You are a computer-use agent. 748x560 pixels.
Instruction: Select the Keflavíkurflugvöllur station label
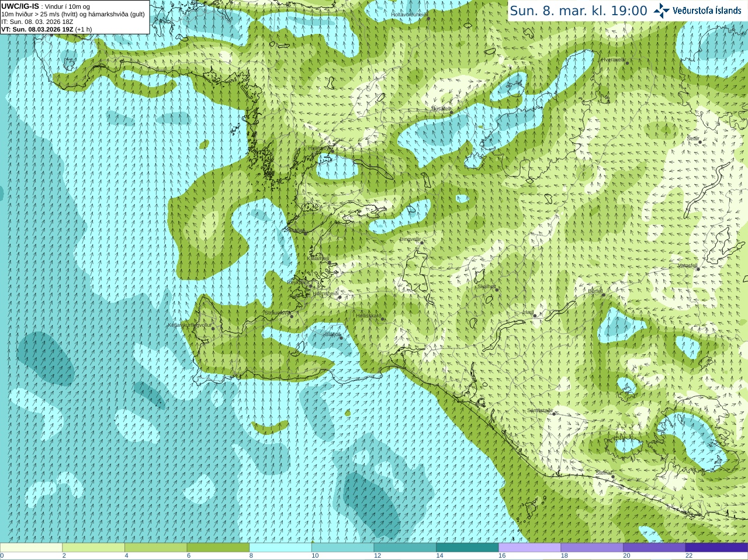pyautogui.click(x=190, y=325)
